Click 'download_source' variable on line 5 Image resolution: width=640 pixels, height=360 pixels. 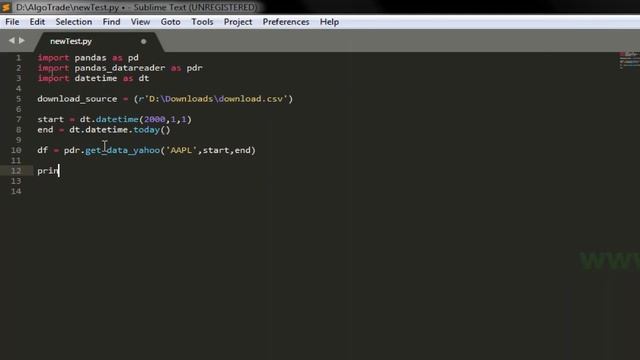tap(77, 99)
